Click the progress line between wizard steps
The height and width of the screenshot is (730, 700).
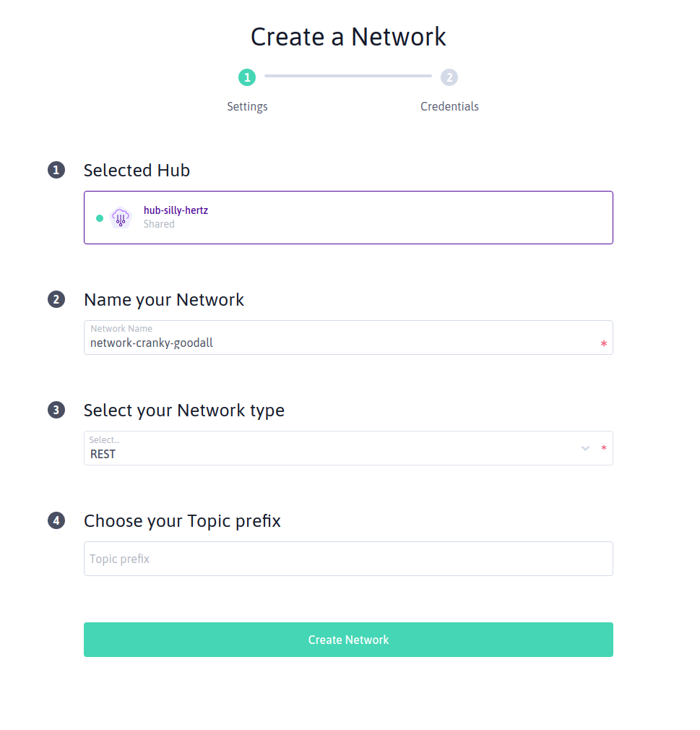coord(348,76)
